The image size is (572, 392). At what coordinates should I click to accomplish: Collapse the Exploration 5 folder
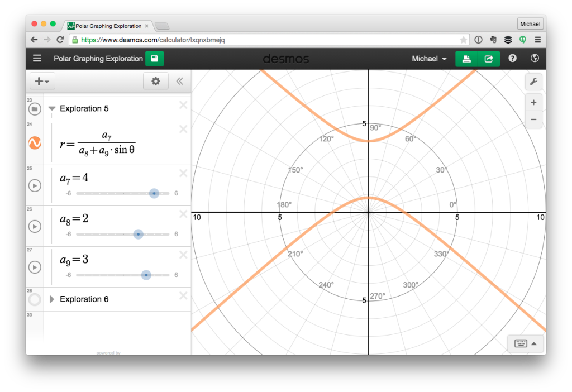click(x=51, y=108)
